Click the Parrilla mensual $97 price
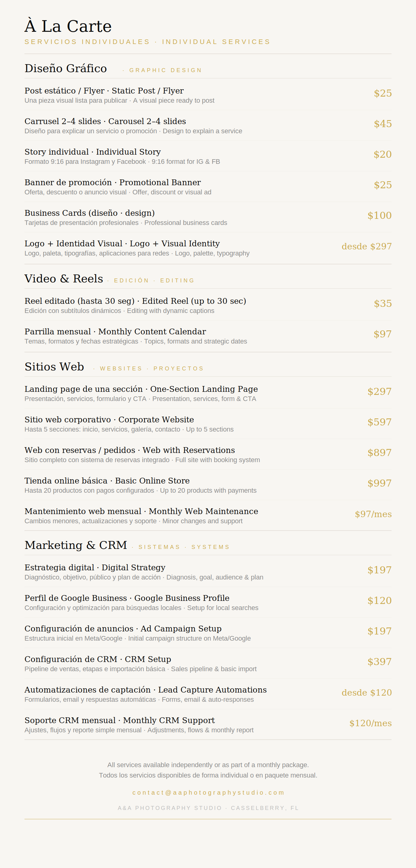The width and height of the screenshot is (416, 868). [382, 334]
